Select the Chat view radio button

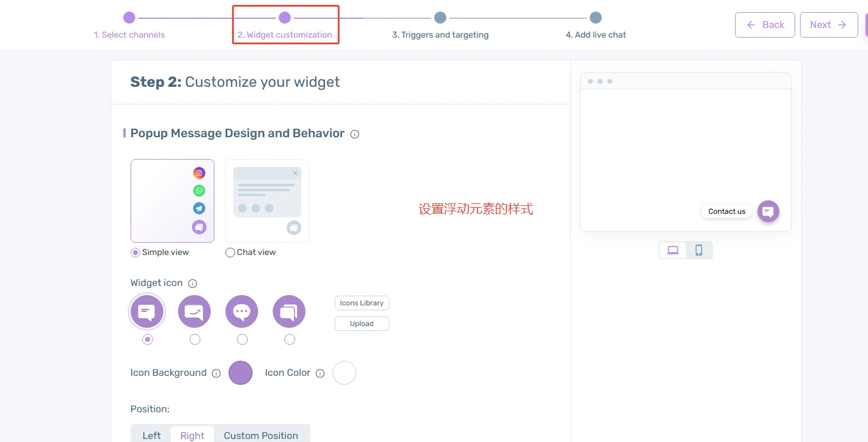tap(230, 252)
